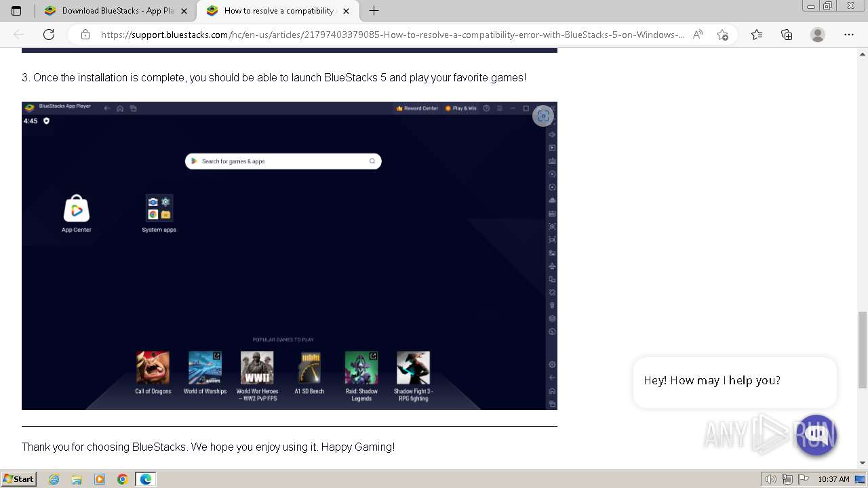Close the How to resolve a compatibility tab
This screenshot has width=868, height=488.
346,11
